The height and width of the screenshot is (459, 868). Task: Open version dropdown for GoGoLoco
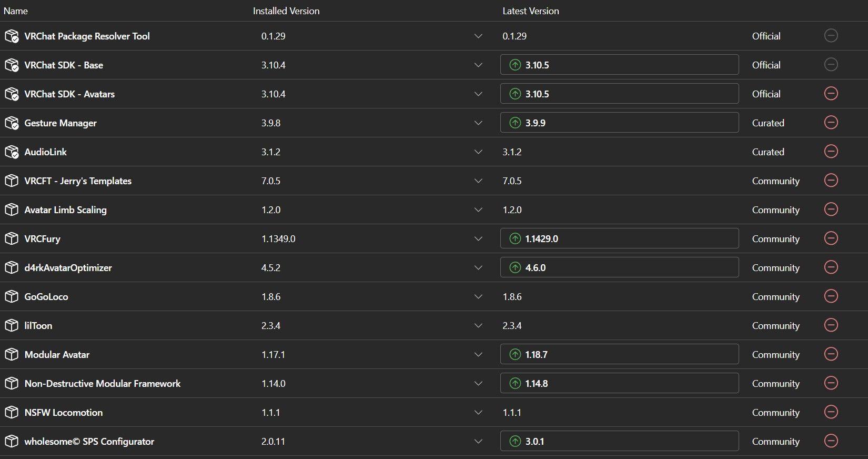pyautogui.click(x=478, y=297)
